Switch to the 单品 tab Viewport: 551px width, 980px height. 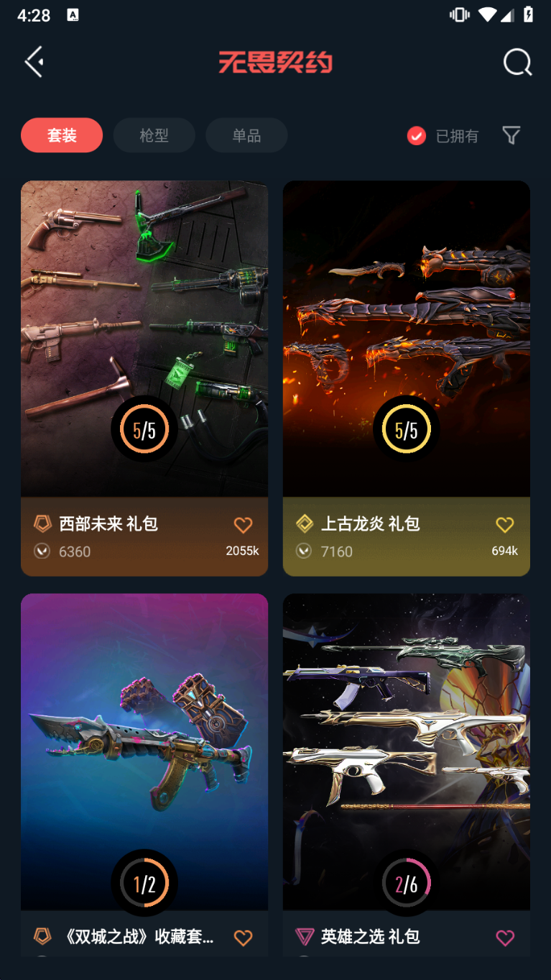(x=246, y=135)
